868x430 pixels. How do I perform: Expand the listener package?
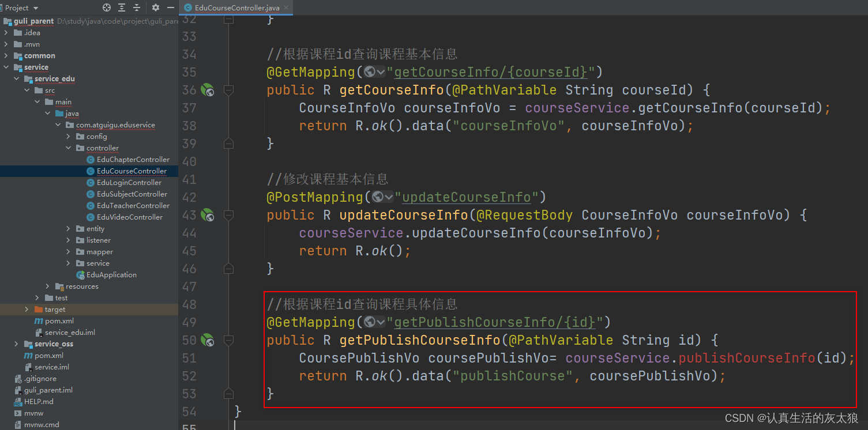click(x=69, y=240)
